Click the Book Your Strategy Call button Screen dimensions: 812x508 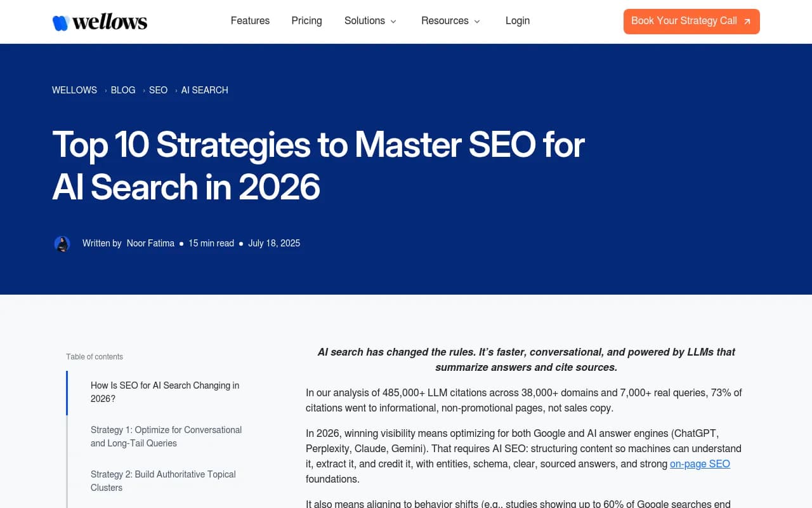click(691, 21)
